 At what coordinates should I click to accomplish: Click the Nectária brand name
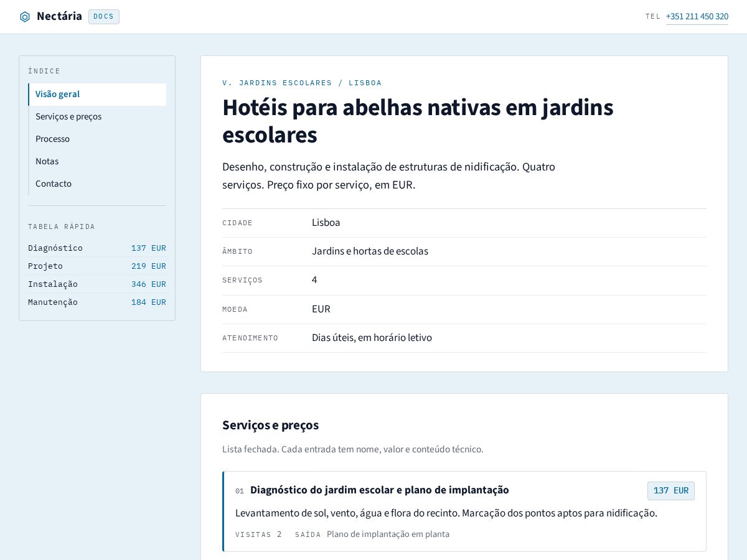point(59,16)
